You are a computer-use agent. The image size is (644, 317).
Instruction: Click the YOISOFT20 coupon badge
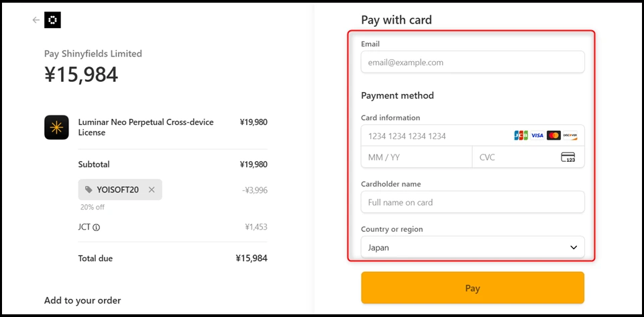(117, 190)
